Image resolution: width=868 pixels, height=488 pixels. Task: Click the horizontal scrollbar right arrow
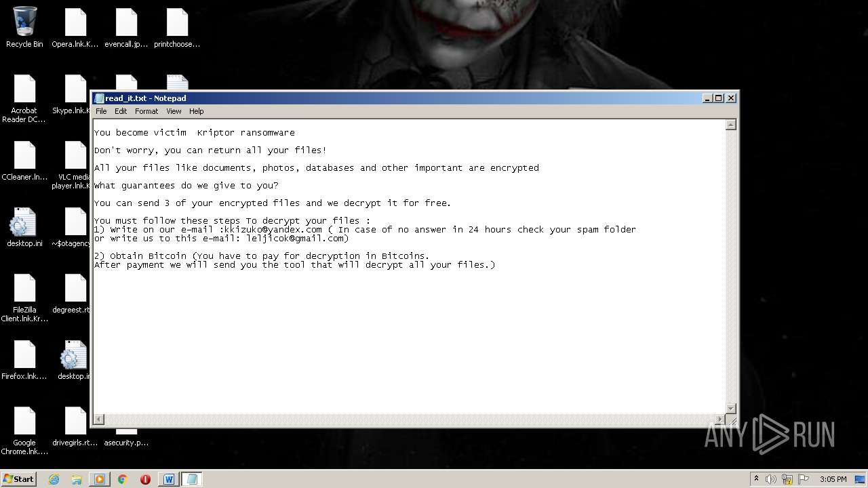coord(720,420)
